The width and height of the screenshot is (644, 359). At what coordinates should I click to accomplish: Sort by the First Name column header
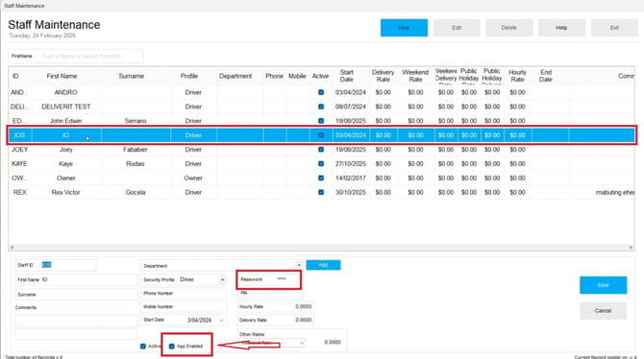(x=62, y=76)
